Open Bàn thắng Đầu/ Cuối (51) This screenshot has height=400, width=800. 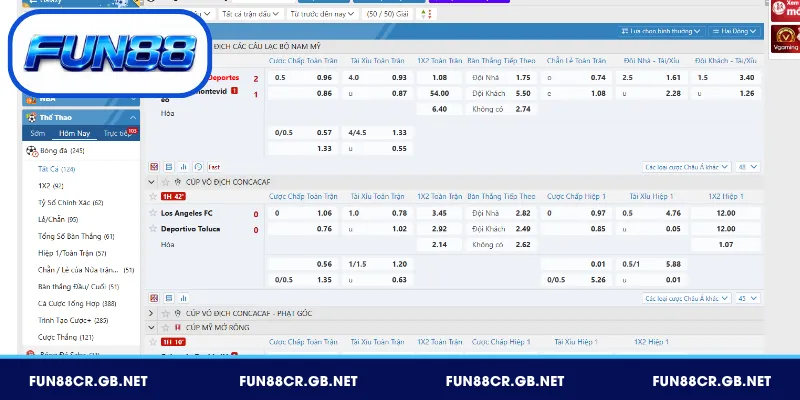pos(78,287)
